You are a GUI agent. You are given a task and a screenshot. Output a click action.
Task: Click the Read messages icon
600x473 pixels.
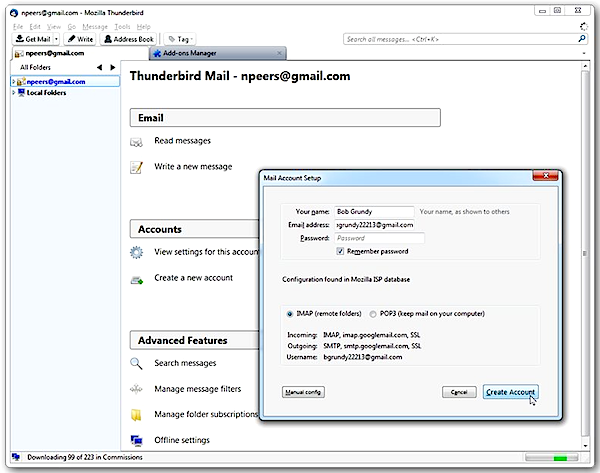point(137,142)
